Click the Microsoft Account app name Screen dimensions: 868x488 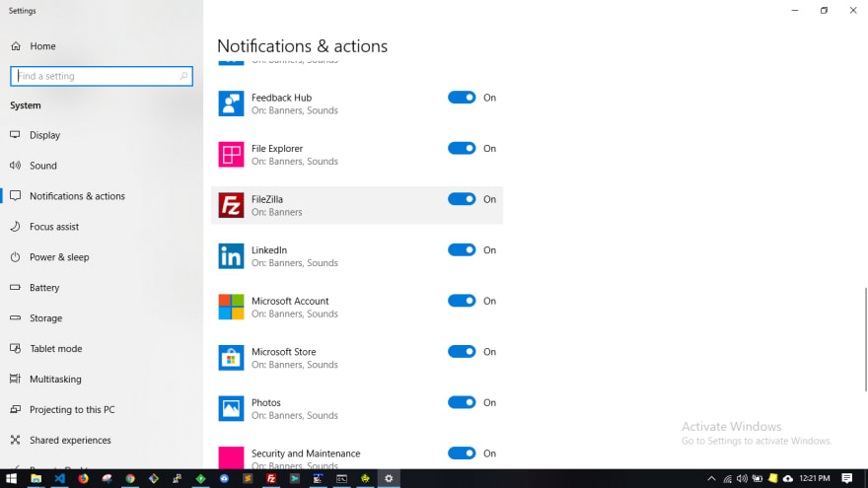(x=290, y=301)
